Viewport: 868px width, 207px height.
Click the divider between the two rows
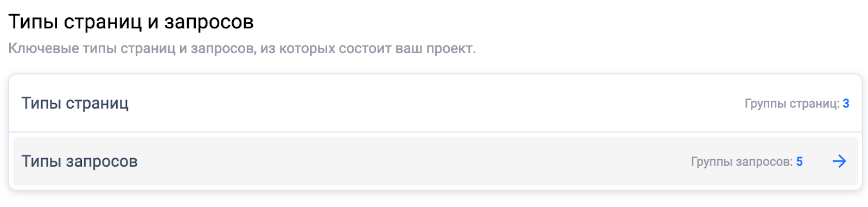pos(435,132)
